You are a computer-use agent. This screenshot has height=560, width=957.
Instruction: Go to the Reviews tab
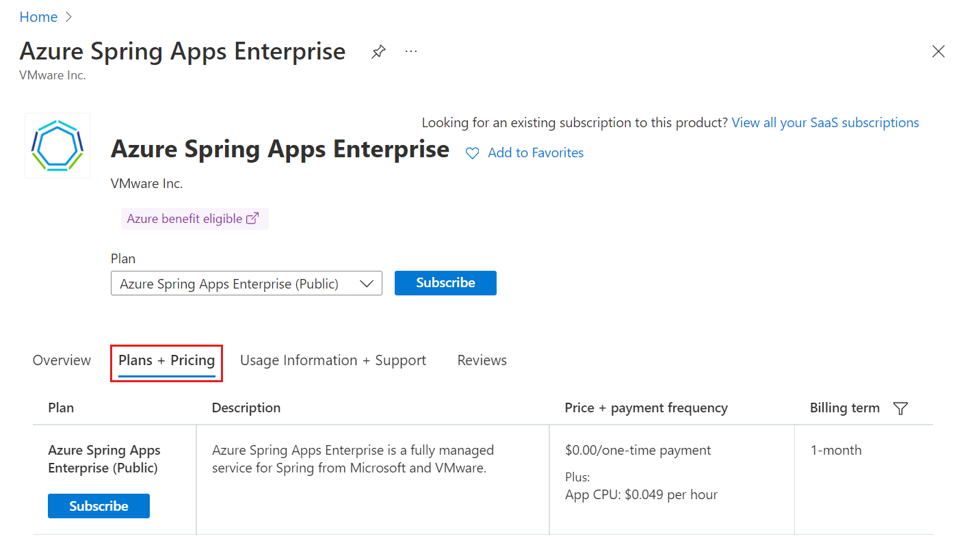pos(482,360)
